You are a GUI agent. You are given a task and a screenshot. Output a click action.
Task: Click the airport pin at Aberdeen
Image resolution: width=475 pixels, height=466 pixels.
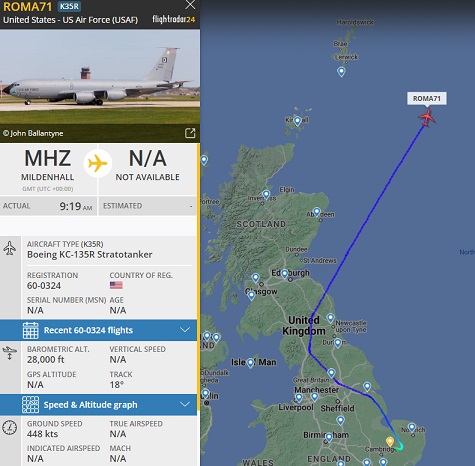(x=317, y=212)
